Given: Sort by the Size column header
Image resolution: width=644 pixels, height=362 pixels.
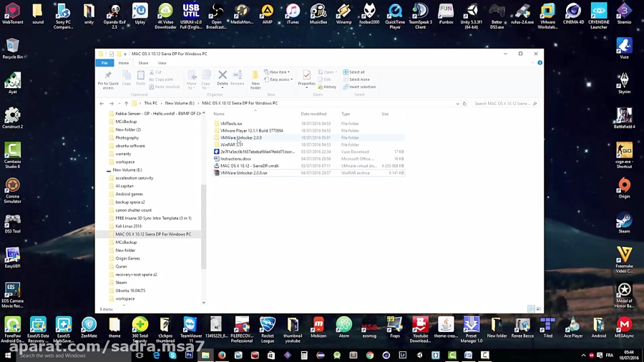Looking at the screenshot, I should [x=385, y=114].
